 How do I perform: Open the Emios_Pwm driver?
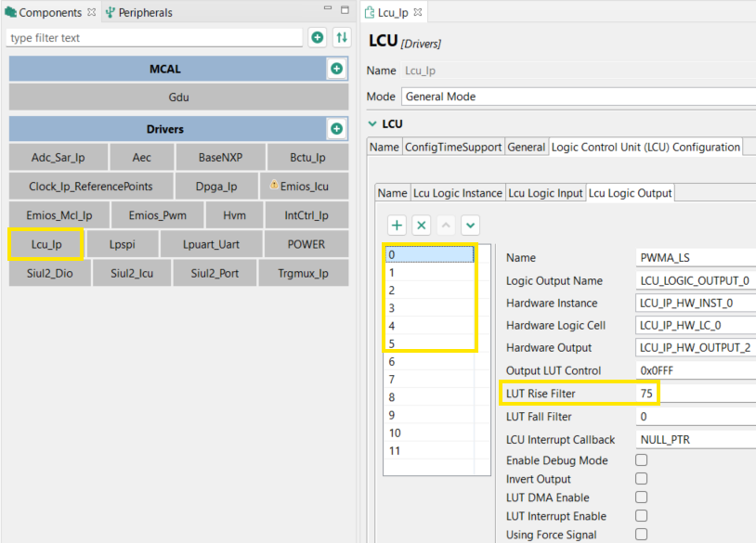157,215
